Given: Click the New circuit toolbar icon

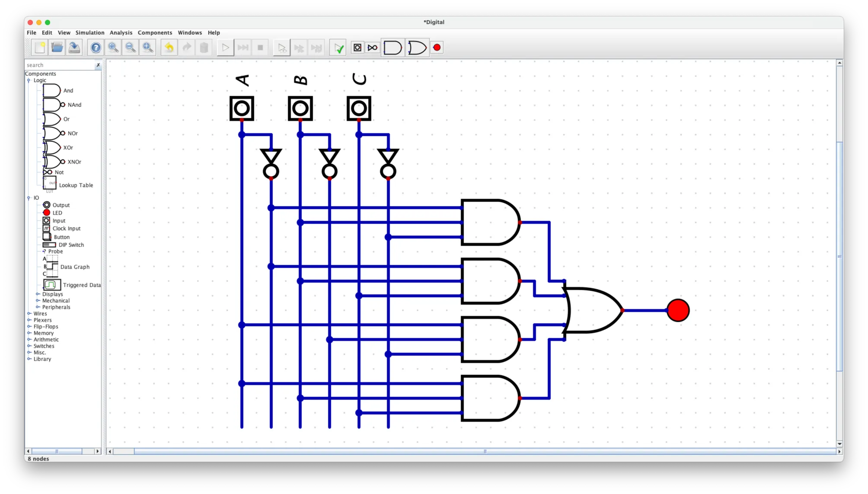Looking at the screenshot, I should (x=40, y=48).
